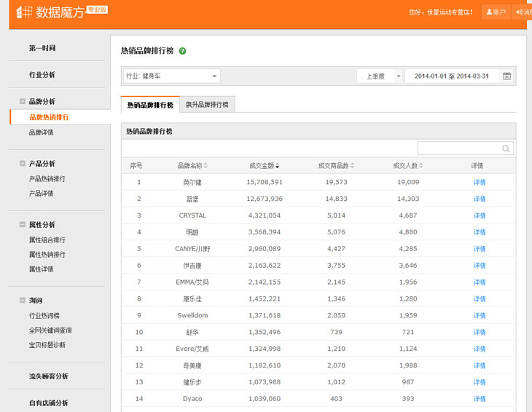The width and height of the screenshot is (532, 412).
Task: Click brand name Swelldom in table
Action: 192,315
